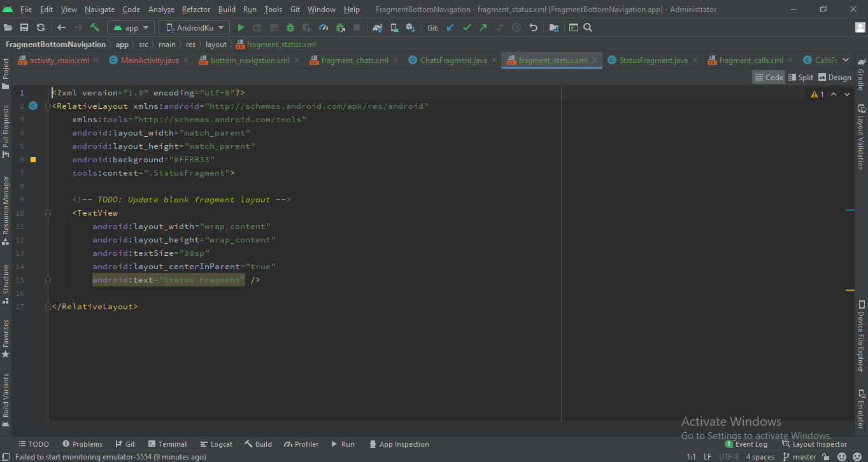Open the App Inspection tool window

(x=398, y=444)
